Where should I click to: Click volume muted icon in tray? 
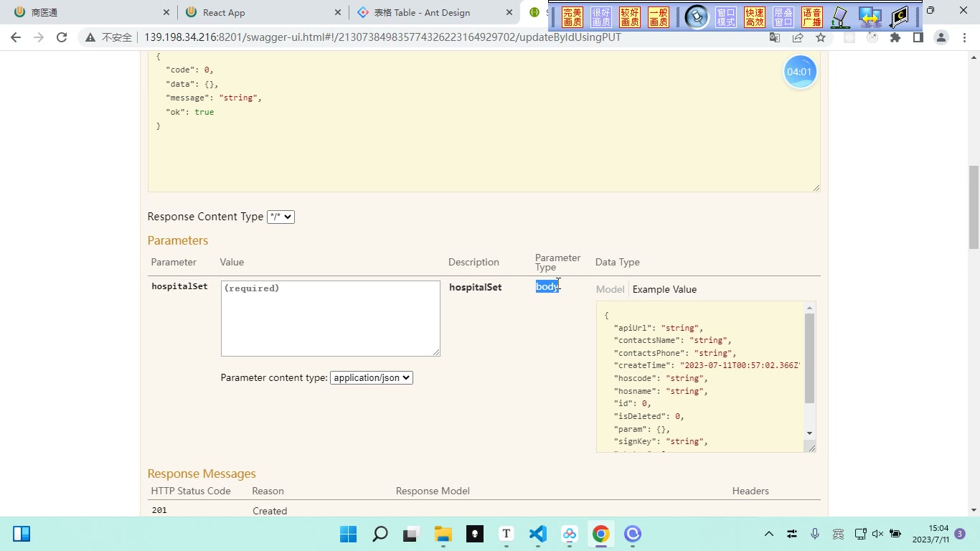878,534
